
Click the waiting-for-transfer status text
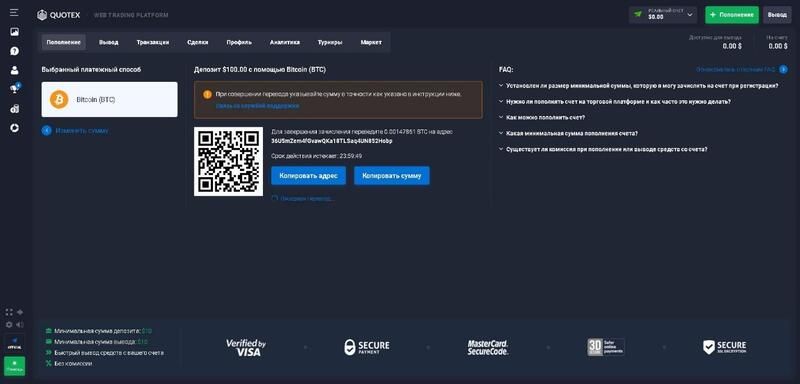point(307,198)
